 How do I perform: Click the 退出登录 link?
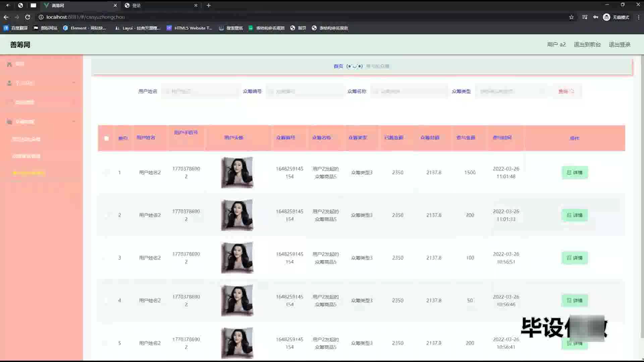[619, 45]
